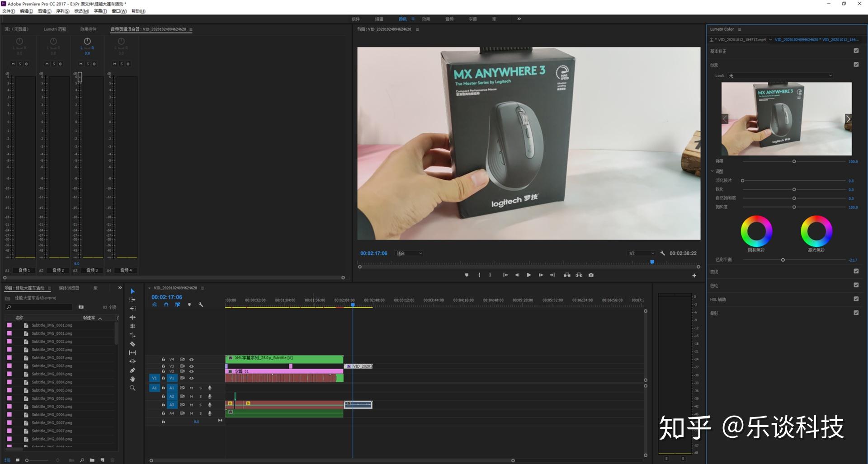Open Lumetri Color panel menu
Screen dimensions: 868x464
pyautogui.click(x=740, y=29)
